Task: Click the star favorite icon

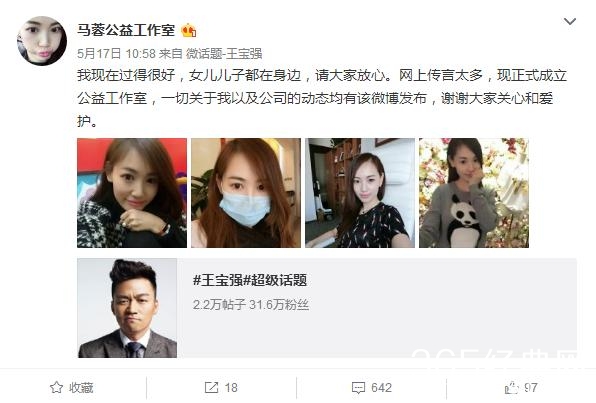Action: click(56, 387)
